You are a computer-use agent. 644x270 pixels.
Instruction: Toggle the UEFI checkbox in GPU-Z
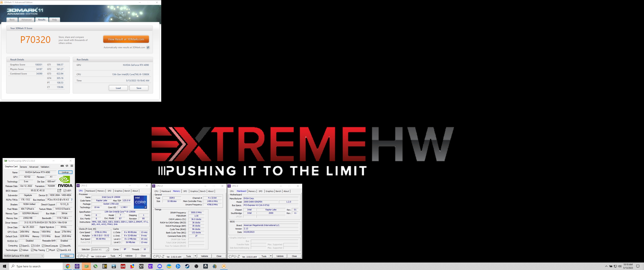pyautogui.click(x=65, y=191)
